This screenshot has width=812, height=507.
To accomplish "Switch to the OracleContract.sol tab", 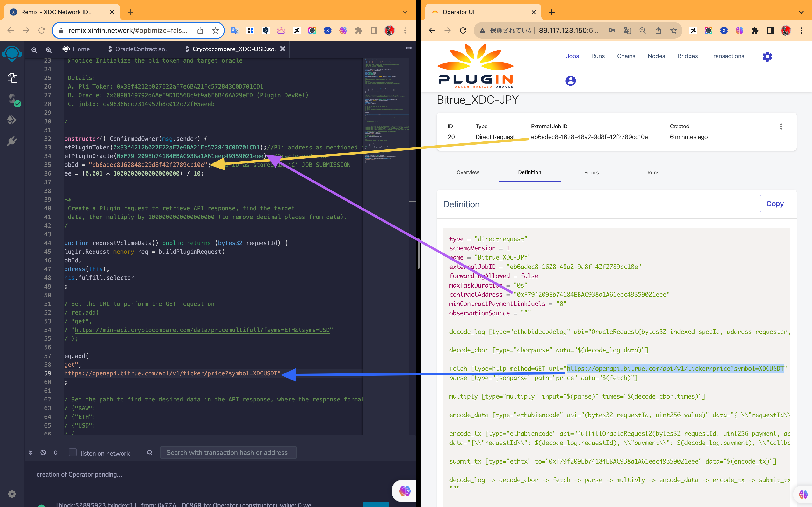I will point(141,49).
